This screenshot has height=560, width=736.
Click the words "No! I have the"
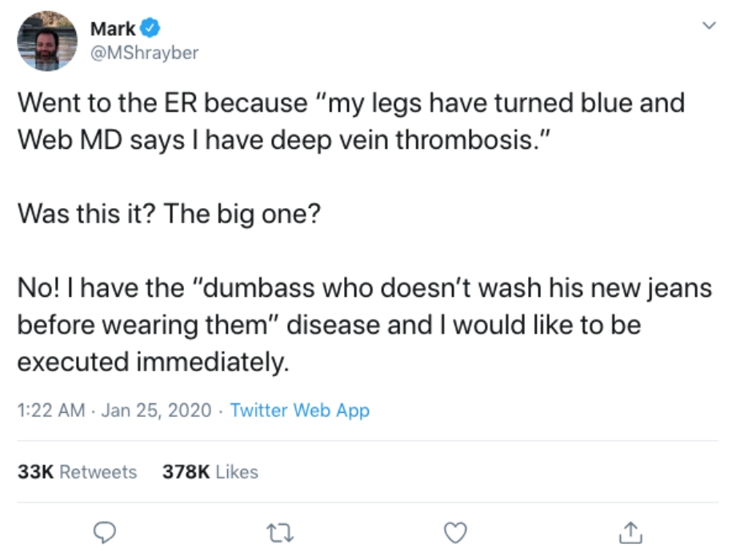pyautogui.click(x=101, y=289)
